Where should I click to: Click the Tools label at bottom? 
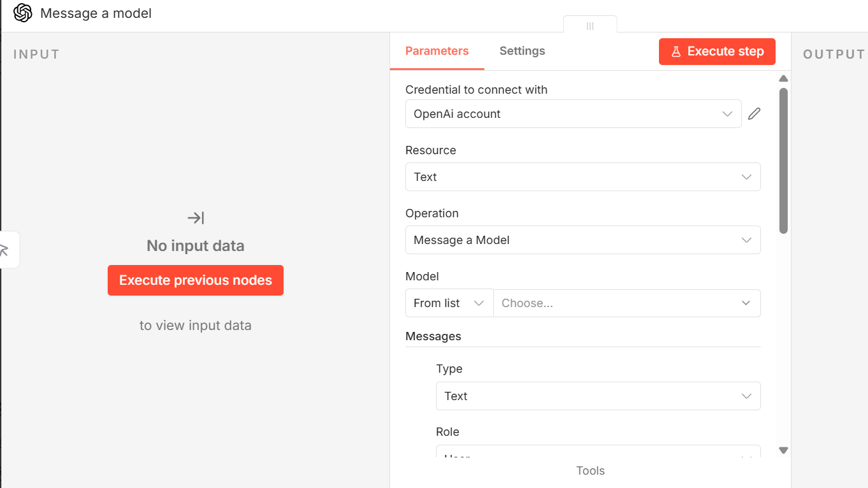click(590, 471)
